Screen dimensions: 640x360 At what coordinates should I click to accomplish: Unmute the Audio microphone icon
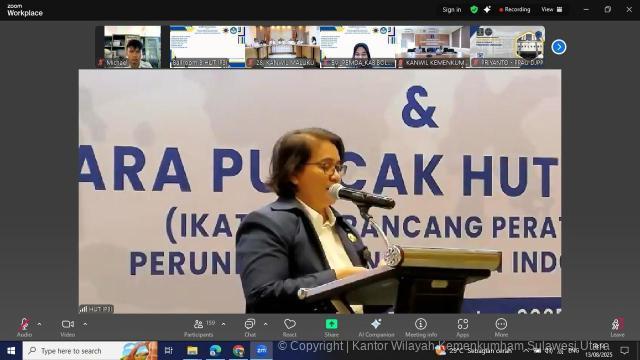[24, 324]
